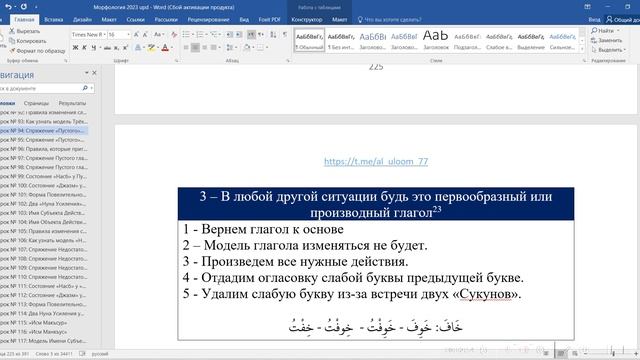Click the Tell me lightbulb icon
Image resolution: width=640 pixels, height=360 pixels.
pyautogui.click(x=360, y=19)
